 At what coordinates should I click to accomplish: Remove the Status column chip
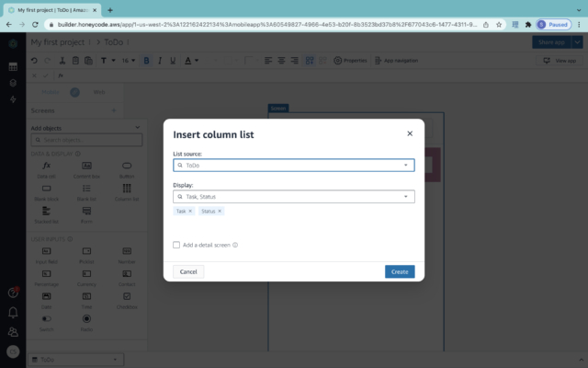coord(220,211)
